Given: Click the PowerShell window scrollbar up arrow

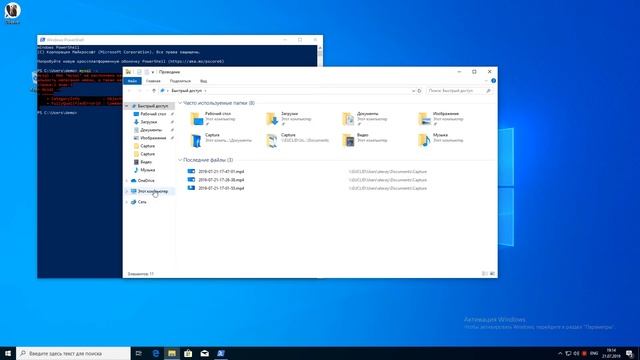Looking at the screenshot, I should pyautogui.click(x=320, y=48).
